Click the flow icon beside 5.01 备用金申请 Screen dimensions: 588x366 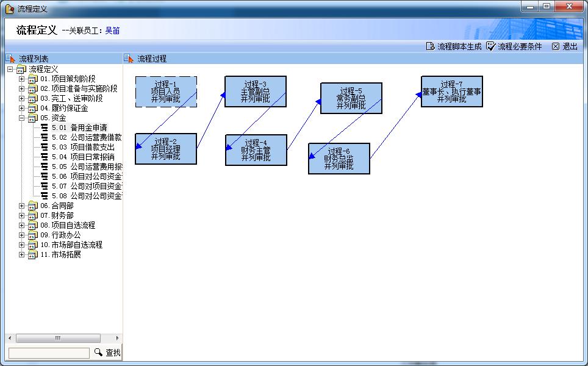[44, 128]
